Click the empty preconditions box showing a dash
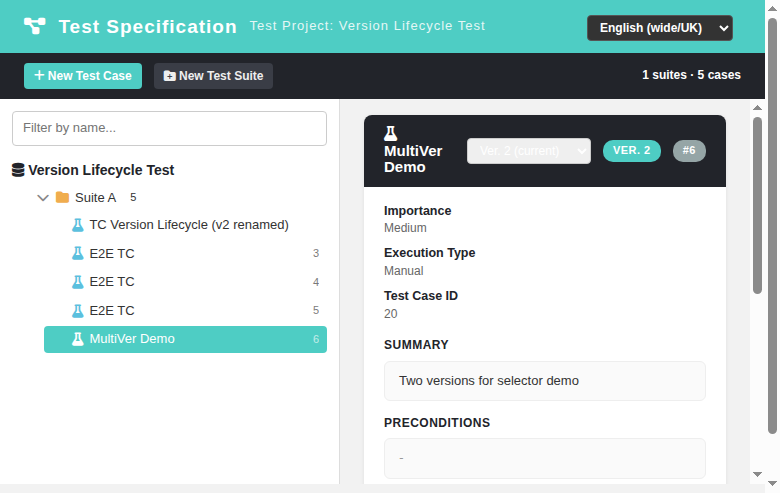This screenshot has width=780, height=493. 545,459
